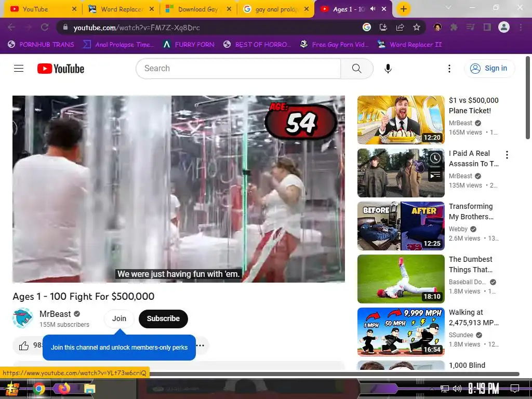Open the I Paid A Real Assassin thumbnail
Image resolution: width=532 pixels, height=399 pixels.
401,172
